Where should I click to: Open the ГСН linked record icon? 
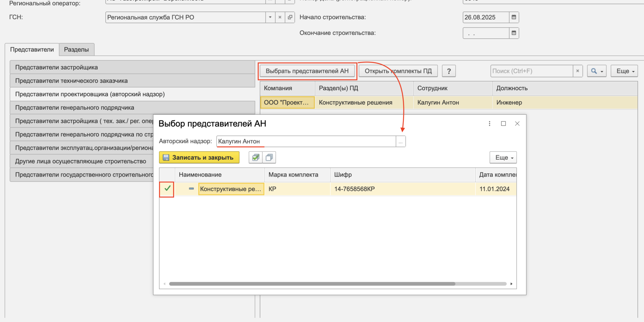coord(290,17)
